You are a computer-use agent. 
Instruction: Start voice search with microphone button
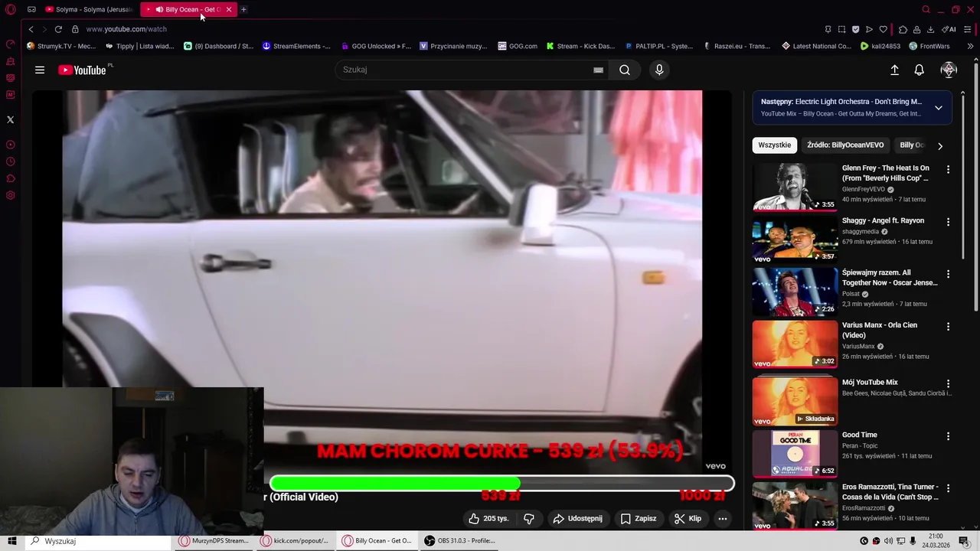659,70
